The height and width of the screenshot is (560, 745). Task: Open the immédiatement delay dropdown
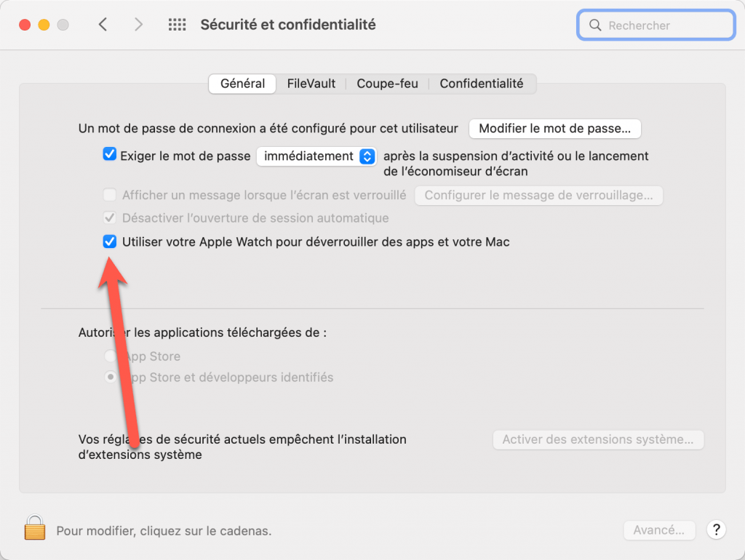[316, 156]
